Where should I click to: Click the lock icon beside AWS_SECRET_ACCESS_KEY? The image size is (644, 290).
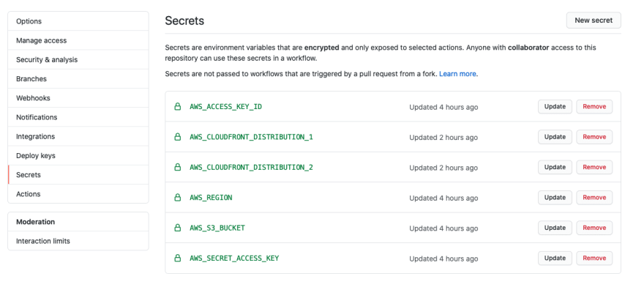[x=177, y=259]
